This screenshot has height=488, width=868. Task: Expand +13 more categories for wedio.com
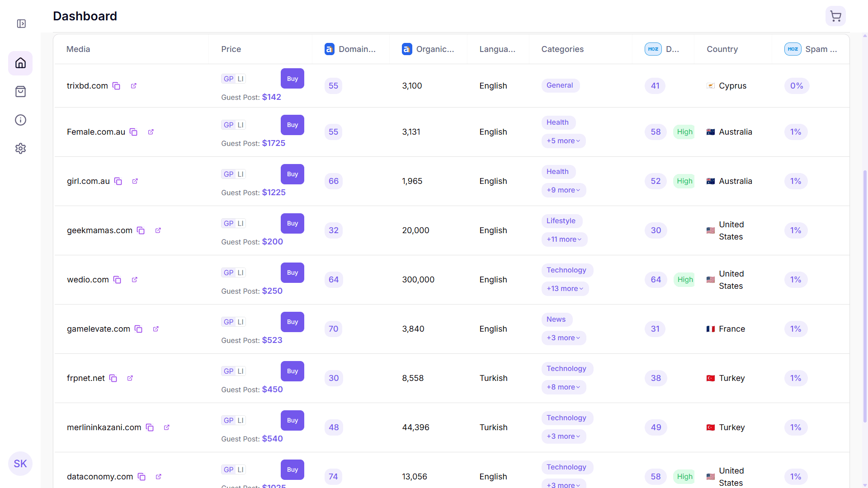[565, 289]
